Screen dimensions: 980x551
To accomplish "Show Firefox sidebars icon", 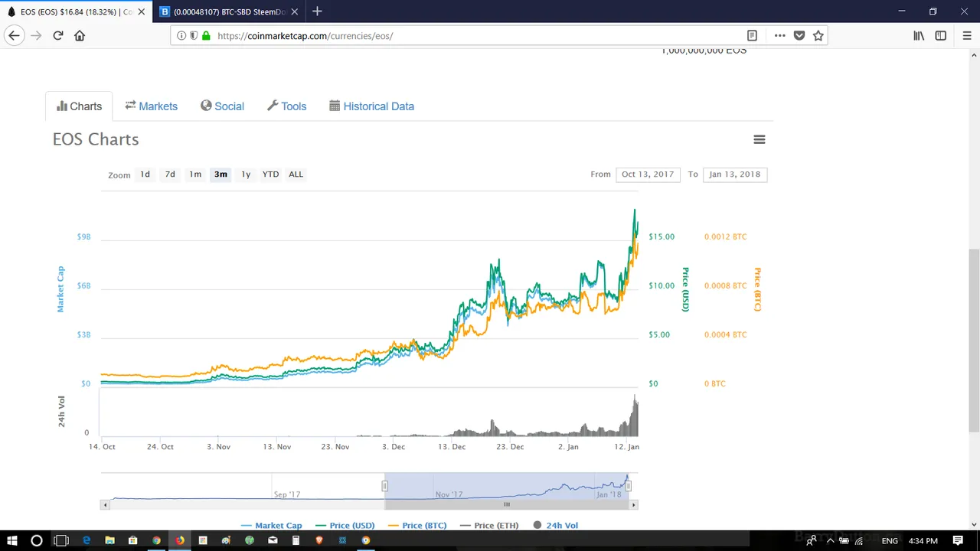I will (x=940, y=35).
